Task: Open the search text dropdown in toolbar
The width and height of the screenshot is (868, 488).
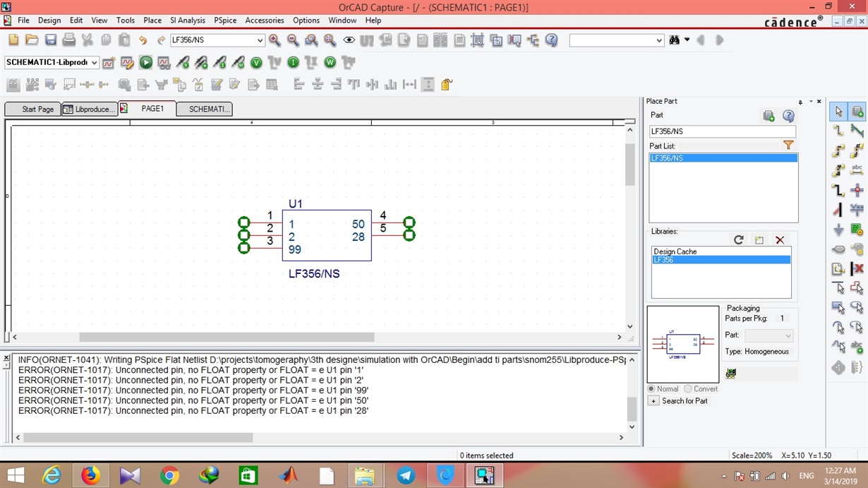Action: (658, 40)
